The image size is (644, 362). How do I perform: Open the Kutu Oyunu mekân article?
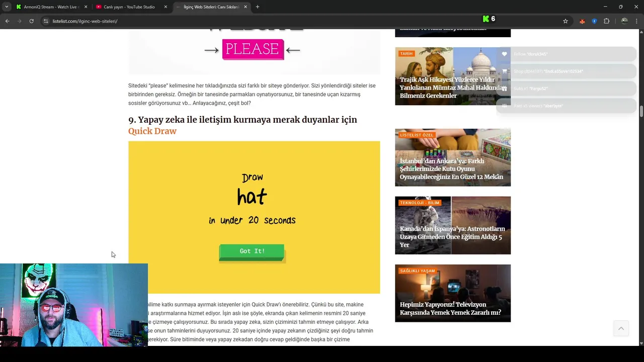click(x=451, y=169)
